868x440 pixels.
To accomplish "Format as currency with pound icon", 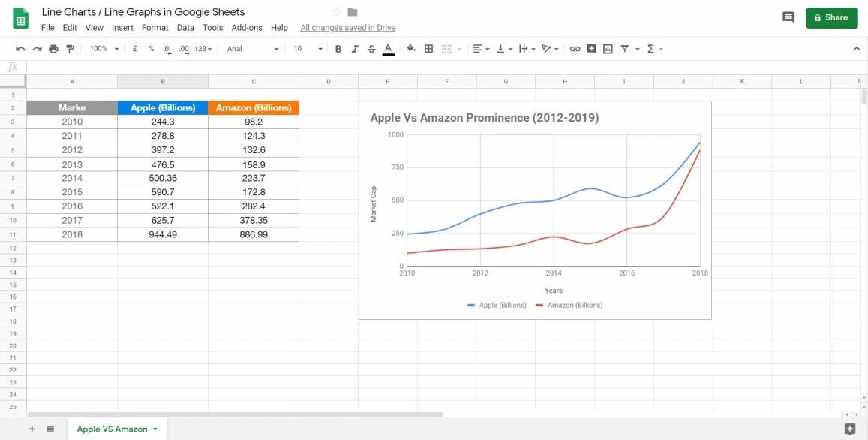I will (x=135, y=49).
